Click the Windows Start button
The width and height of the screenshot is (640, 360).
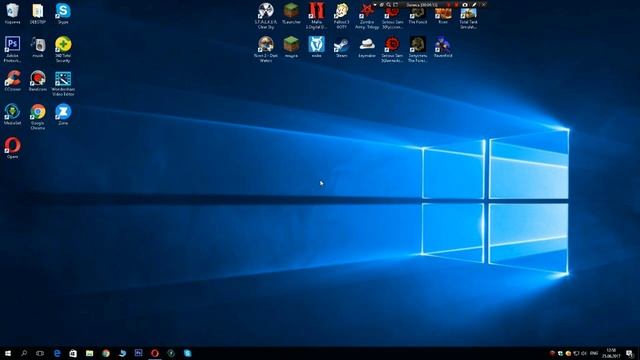(x=8, y=353)
